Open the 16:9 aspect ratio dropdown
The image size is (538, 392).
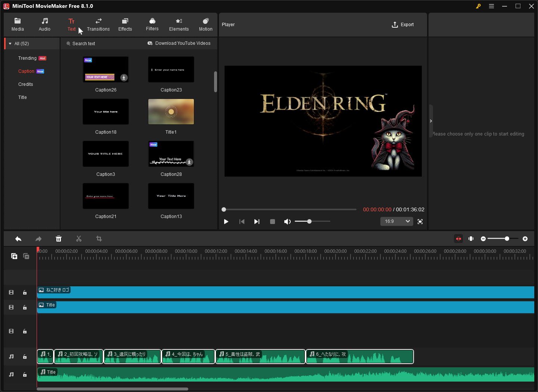[x=397, y=221]
